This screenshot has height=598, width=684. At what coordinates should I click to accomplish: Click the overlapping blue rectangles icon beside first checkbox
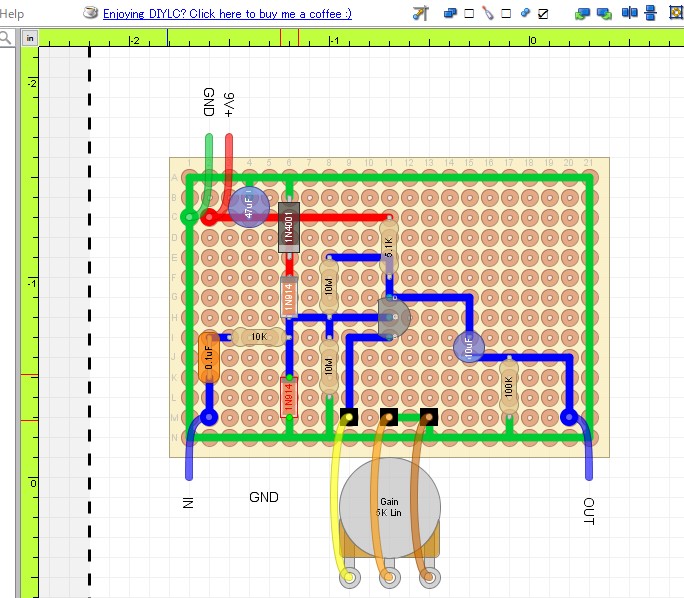(450, 13)
